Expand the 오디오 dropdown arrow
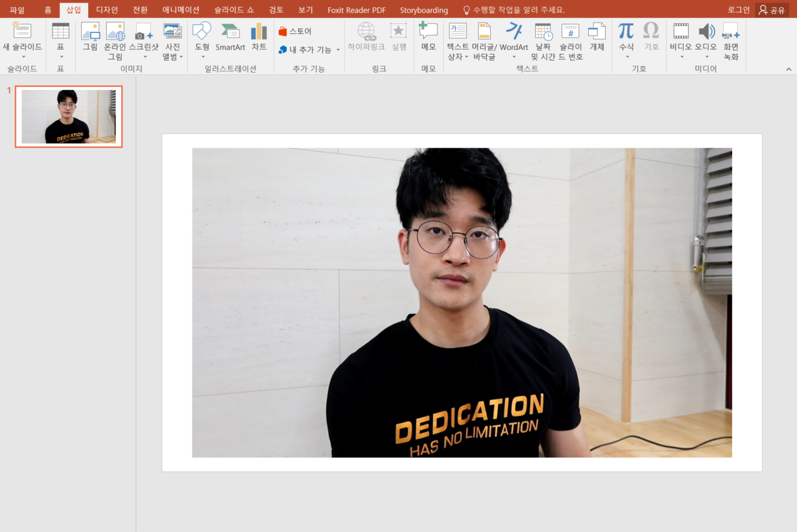Image resolution: width=797 pixels, height=532 pixels. click(706, 58)
